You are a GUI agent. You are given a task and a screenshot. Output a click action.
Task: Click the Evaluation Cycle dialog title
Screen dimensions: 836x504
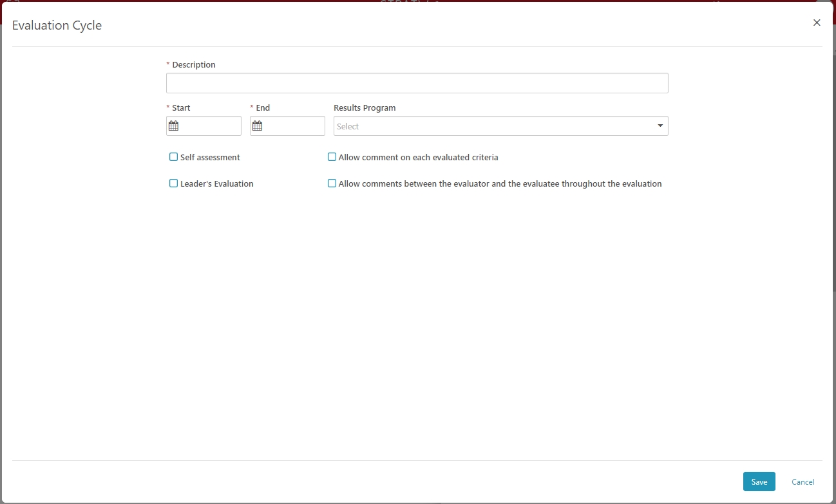[57, 26]
